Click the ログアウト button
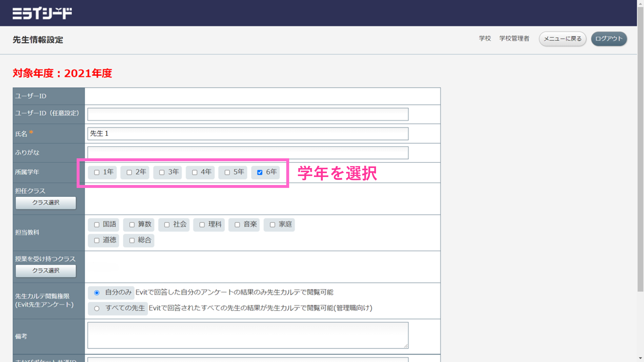This screenshot has height=362, width=644. pos(609,39)
